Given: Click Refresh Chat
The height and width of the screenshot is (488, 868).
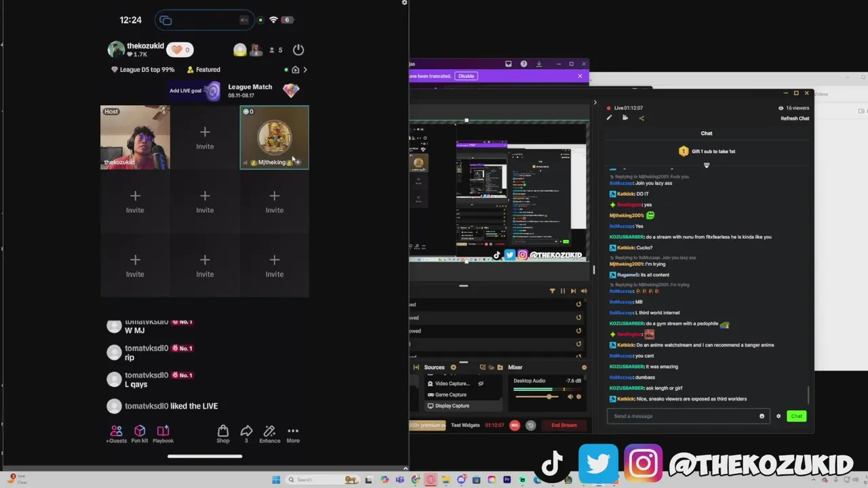Looking at the screenshot, I should 795,119.
